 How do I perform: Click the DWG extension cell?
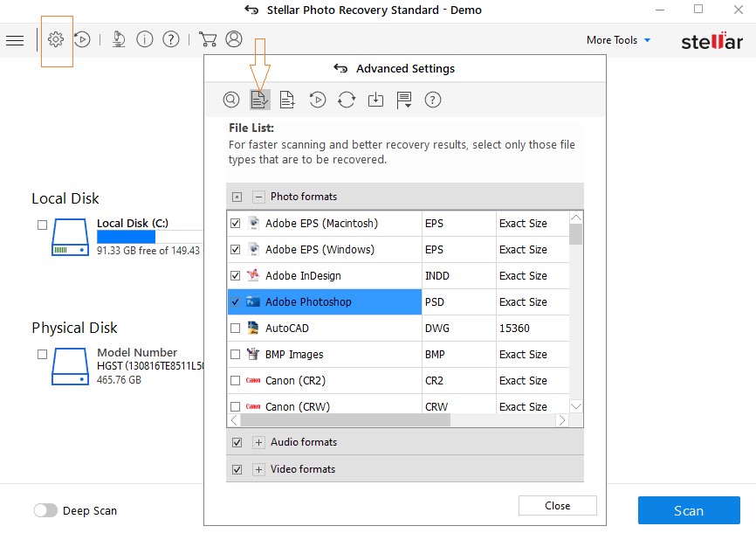[x=458, y=329]
